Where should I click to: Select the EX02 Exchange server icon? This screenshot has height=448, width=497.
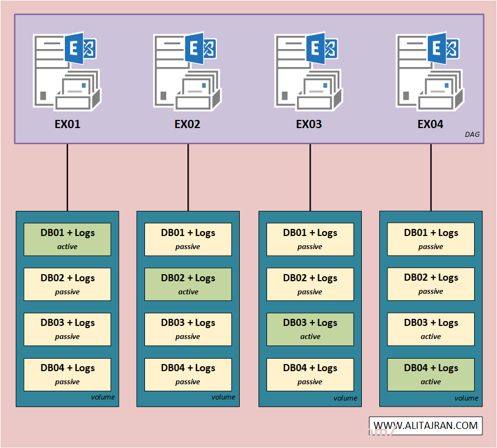(x=187, y=71)
